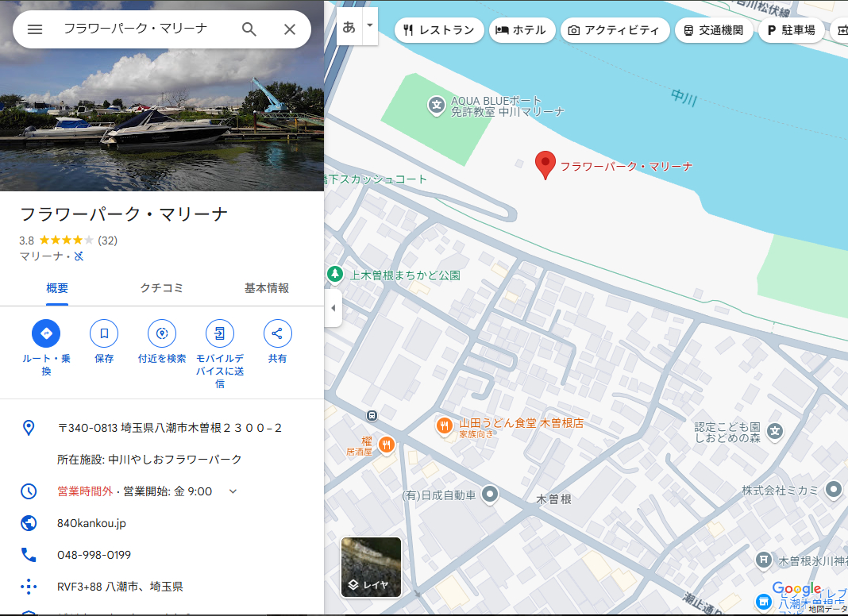Collapse the side panel arrow
The height and width of the screenshot is (616, 848).
point(333,308)
